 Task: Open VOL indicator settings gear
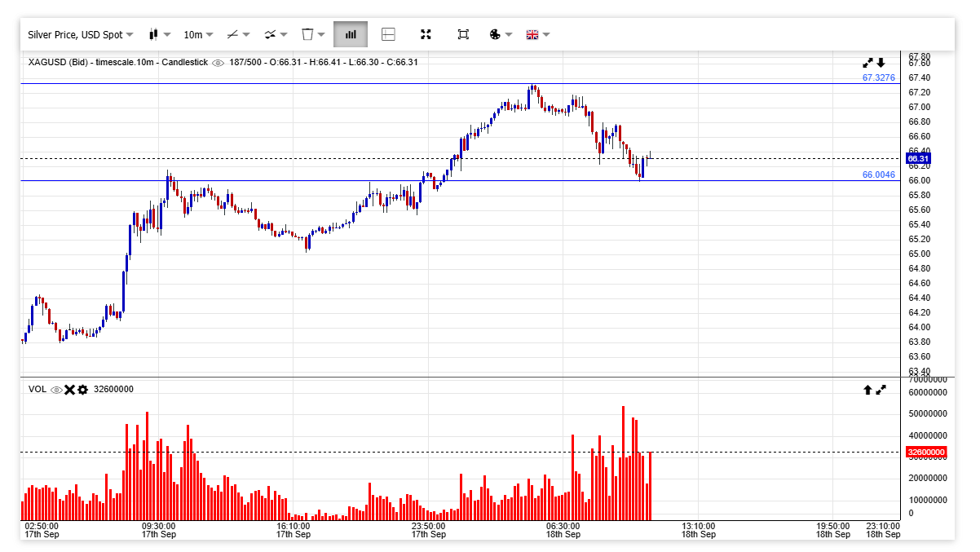click(82, 390)
